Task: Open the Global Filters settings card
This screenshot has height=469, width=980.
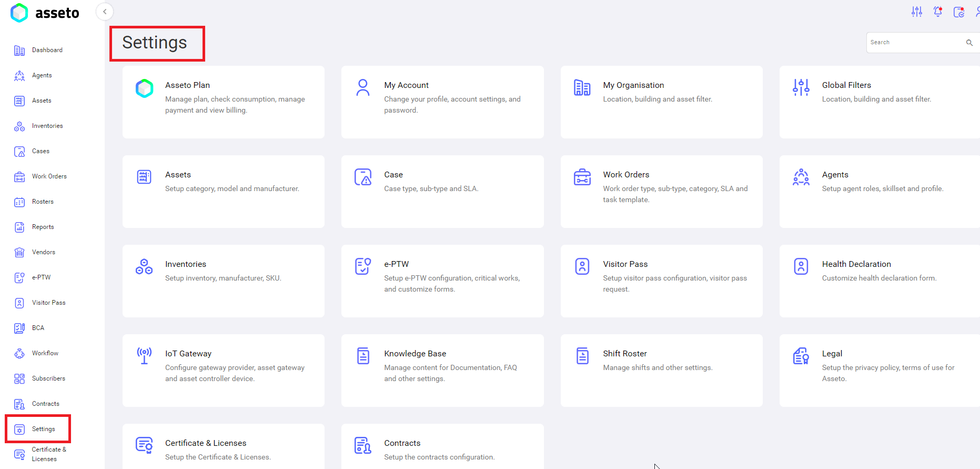Action: 880,102
